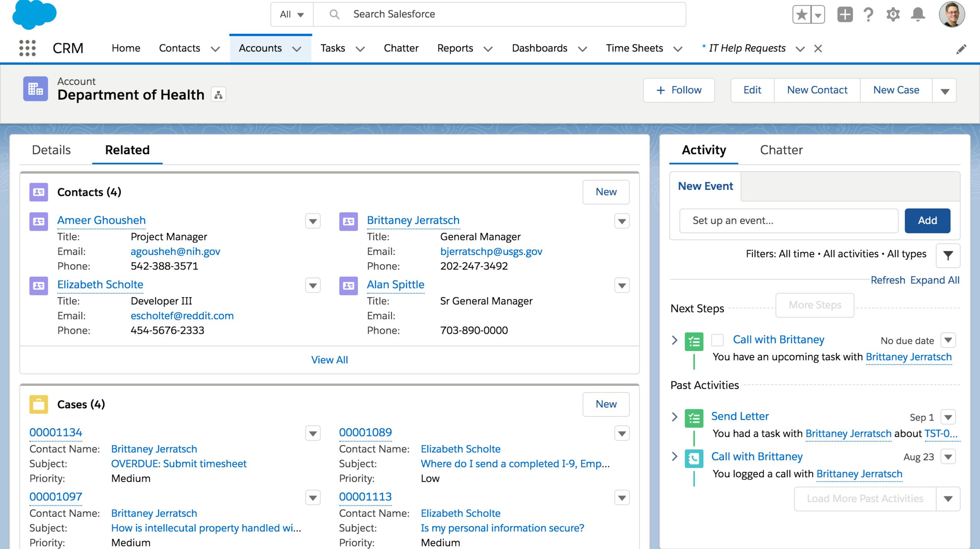Click Alan Spittle's contact card icon
Image resolution: width=980 pixels, height=549 pixels.
(348, 286)
